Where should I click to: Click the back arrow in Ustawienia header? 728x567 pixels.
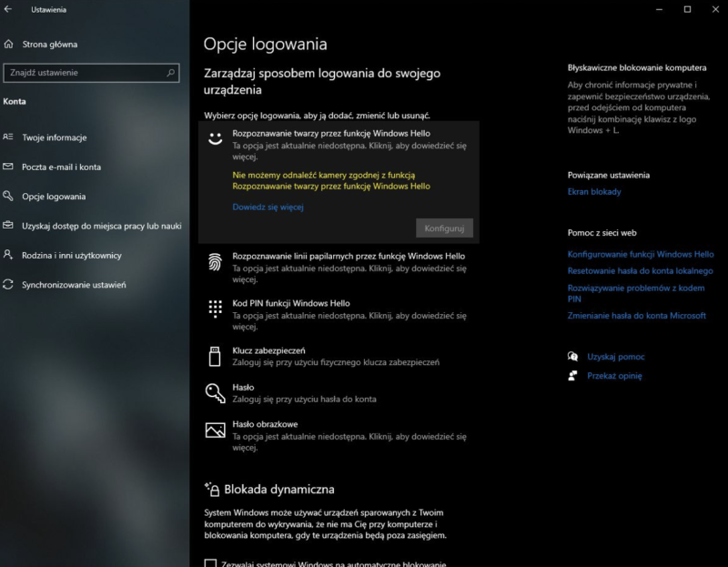[x=9, y=9]
